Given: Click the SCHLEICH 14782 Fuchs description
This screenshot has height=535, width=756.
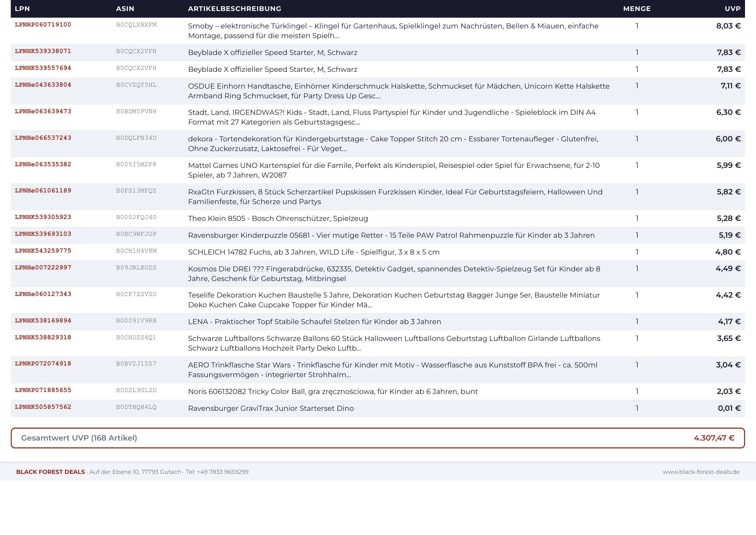Looking at the screenshot, I should [x=314, y=252].
